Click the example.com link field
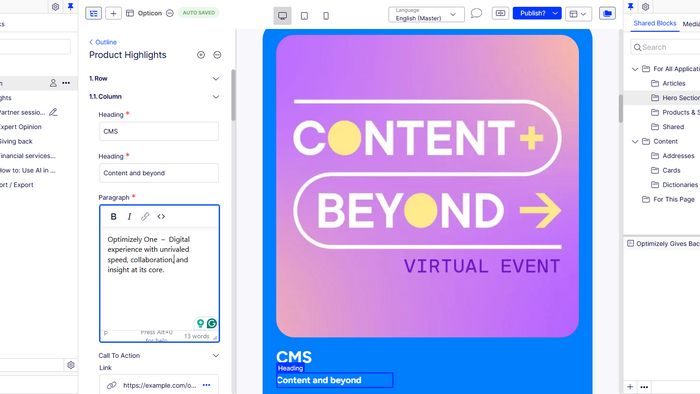700x394 pixels. [159, 385]
